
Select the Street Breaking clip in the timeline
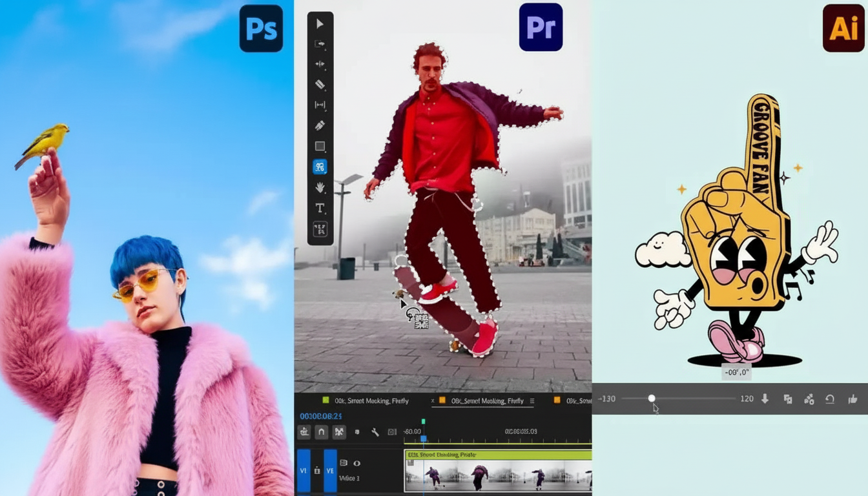[497, 471]
